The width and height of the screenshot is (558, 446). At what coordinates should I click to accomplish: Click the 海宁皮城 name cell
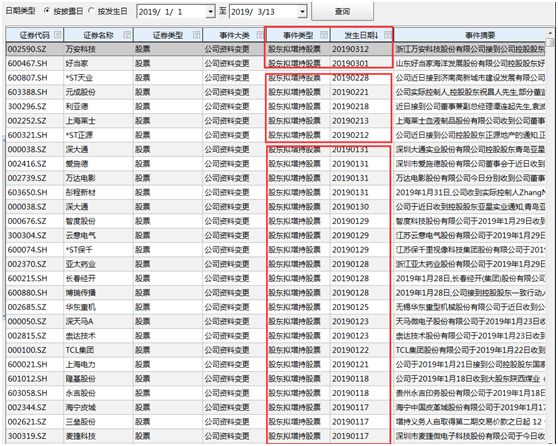(x=98, y=407)
